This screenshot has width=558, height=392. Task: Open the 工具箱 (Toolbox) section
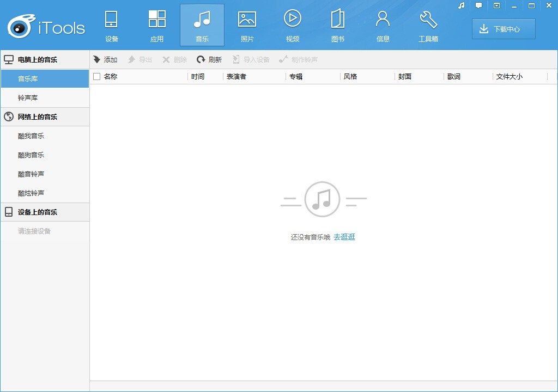(x=428, y=25)
